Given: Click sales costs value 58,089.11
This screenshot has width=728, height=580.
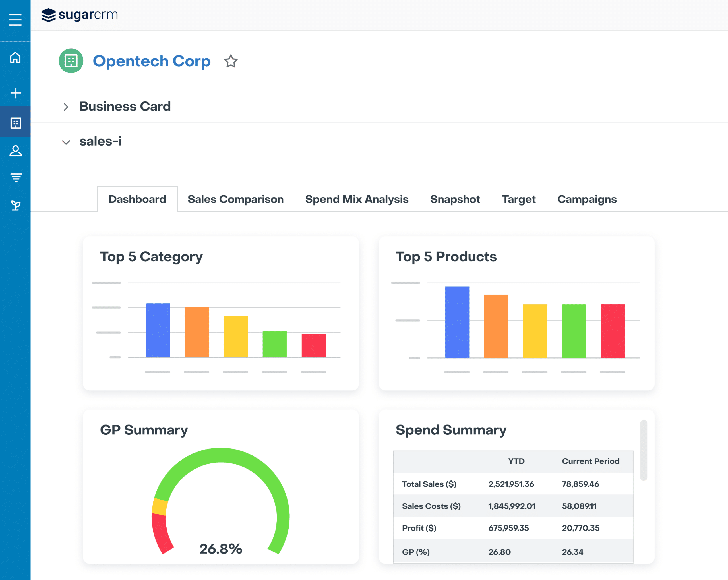Looking at the screenshot, I should tap(579, 506).
